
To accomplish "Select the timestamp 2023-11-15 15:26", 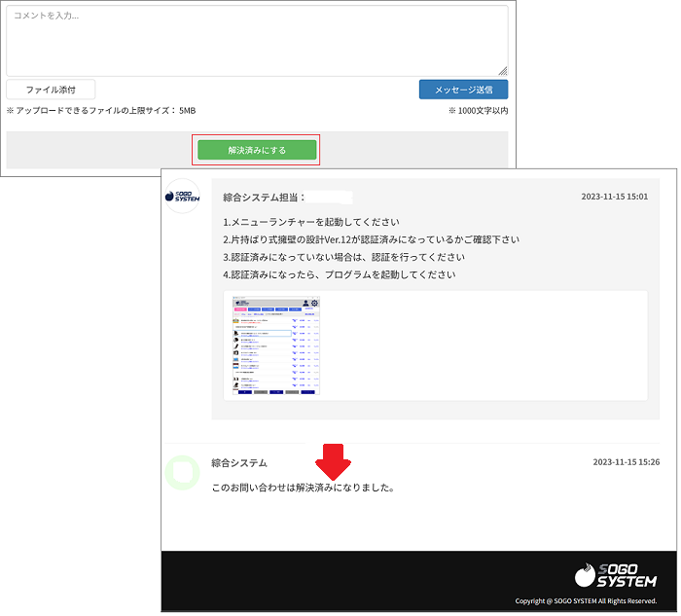I will pyautogui.click(x=627, y=462).
